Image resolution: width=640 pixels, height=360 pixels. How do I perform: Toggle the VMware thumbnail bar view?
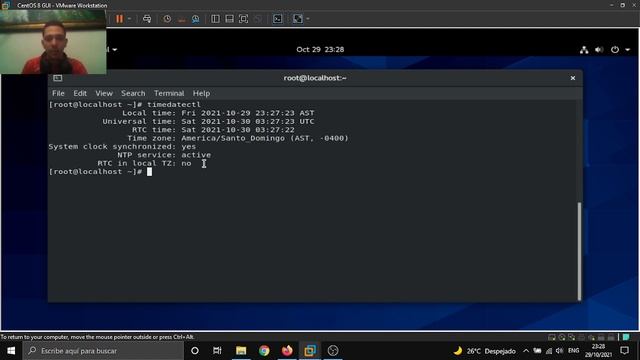229,19
